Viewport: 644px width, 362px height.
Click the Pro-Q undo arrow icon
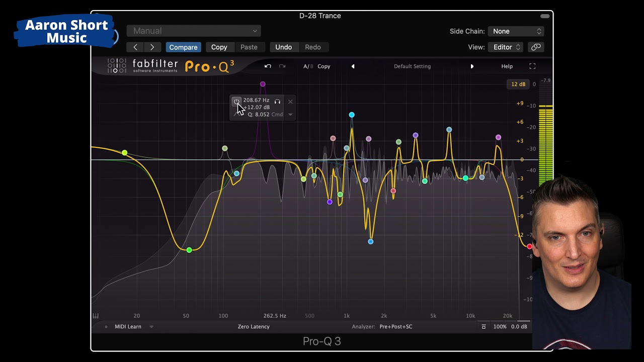click(x=268, y=66)
